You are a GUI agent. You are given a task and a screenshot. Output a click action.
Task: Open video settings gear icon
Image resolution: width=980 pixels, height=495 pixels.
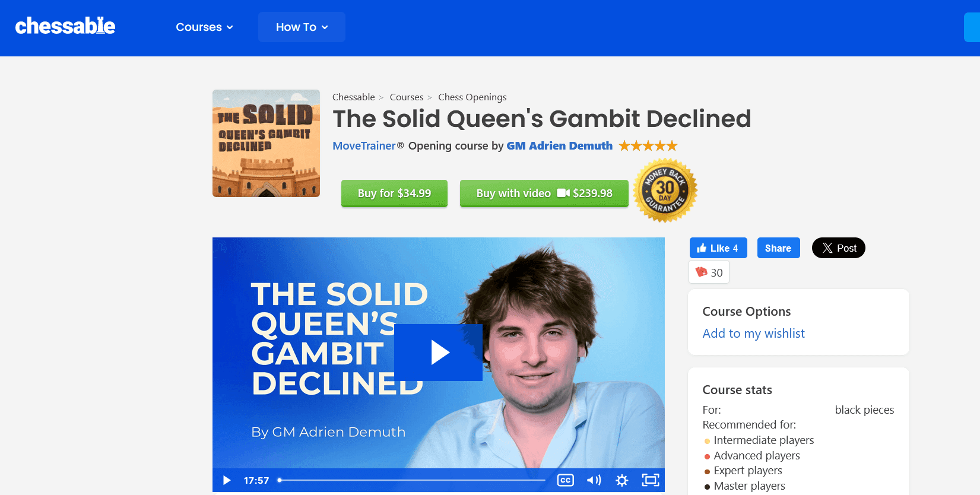tap(621, 480)
